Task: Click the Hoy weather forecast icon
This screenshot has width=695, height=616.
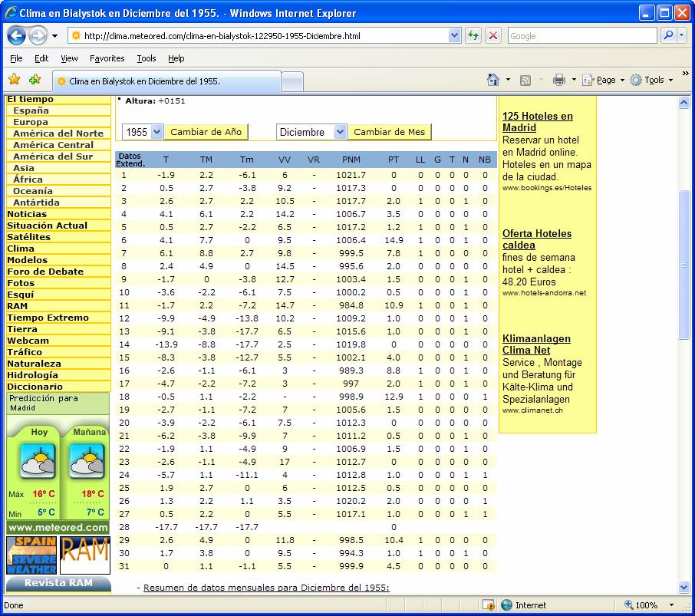Action: pyautogui.click(x=38, y=461)
